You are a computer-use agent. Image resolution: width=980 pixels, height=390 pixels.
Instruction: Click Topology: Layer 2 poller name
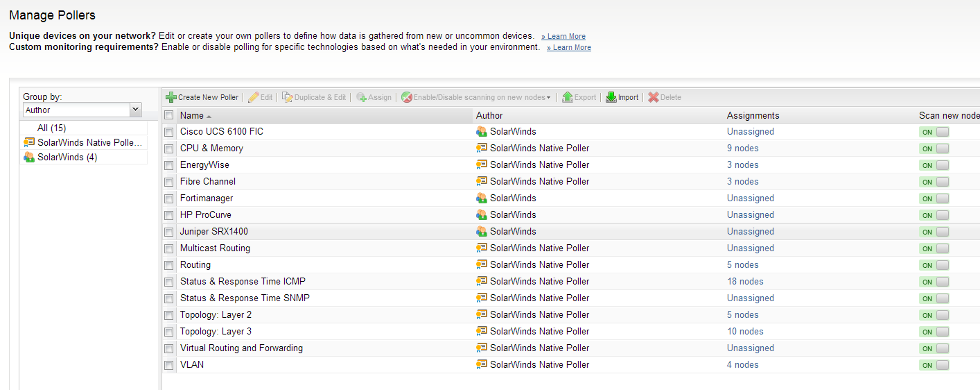click(x=216, y=314)
